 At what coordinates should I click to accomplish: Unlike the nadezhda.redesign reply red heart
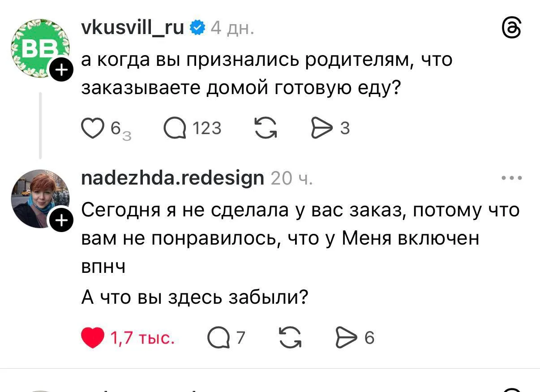pyautogui.click(x=92, y=338)
